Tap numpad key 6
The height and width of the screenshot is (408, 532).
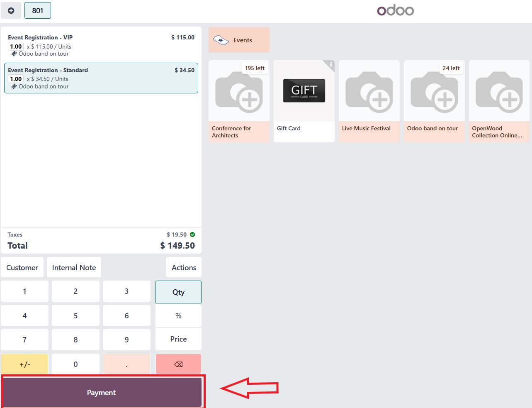(x=126, y=315)
